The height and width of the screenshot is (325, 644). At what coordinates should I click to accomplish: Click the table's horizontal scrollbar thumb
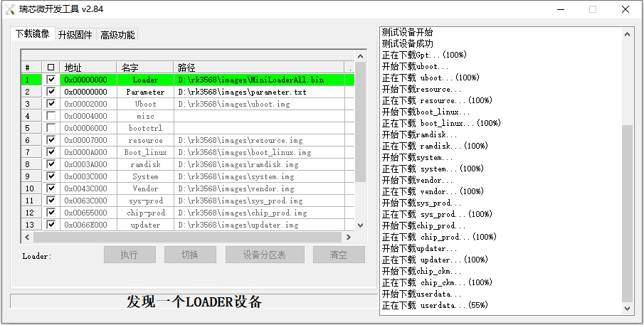point(187,237)
